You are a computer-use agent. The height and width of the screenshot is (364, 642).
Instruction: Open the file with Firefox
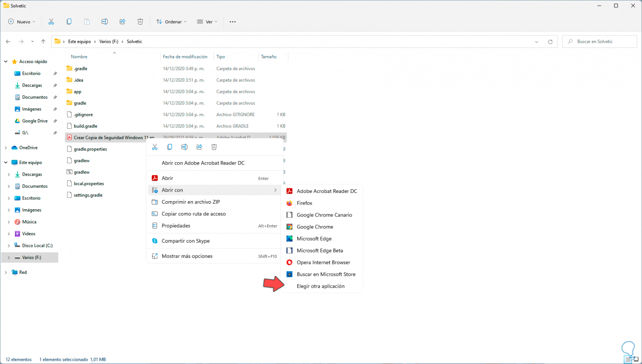point(322,203)
